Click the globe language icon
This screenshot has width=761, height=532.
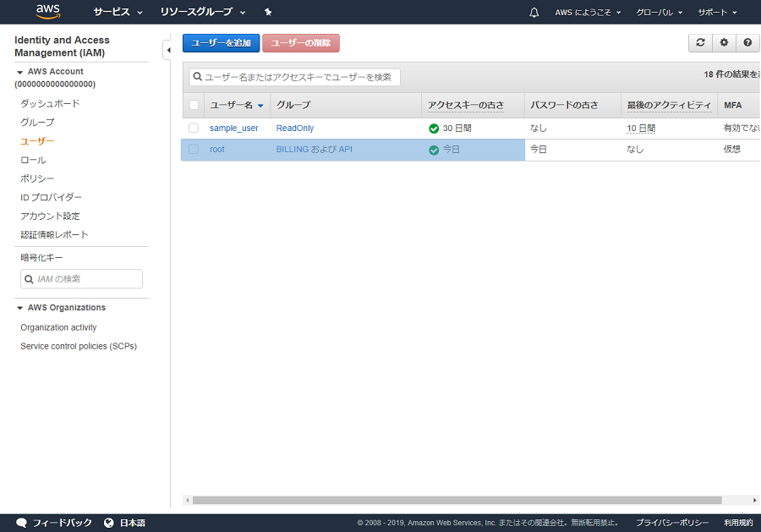pos(109,523)
